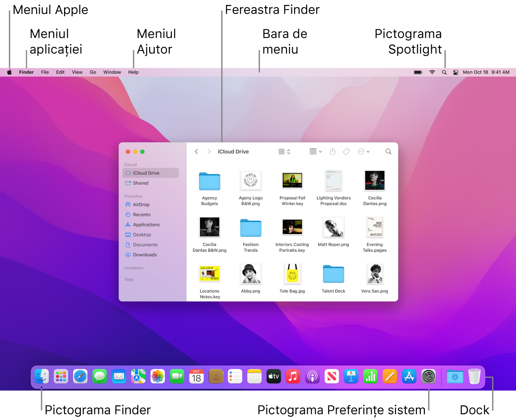Image resolution: width=516 pixels, height=420 pixels.
Task: Launch Safari from the Dock
Action: pos(80,376)
